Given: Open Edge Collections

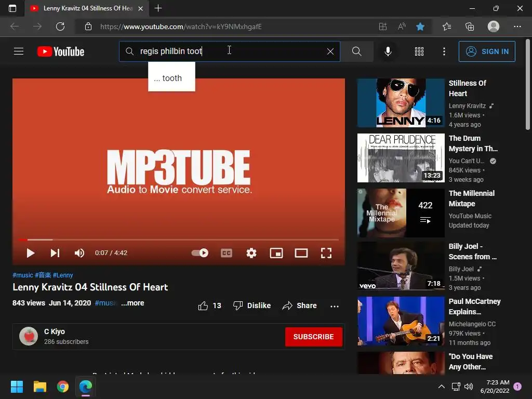Looking at the screenshot, I should (x=470, y=26).
